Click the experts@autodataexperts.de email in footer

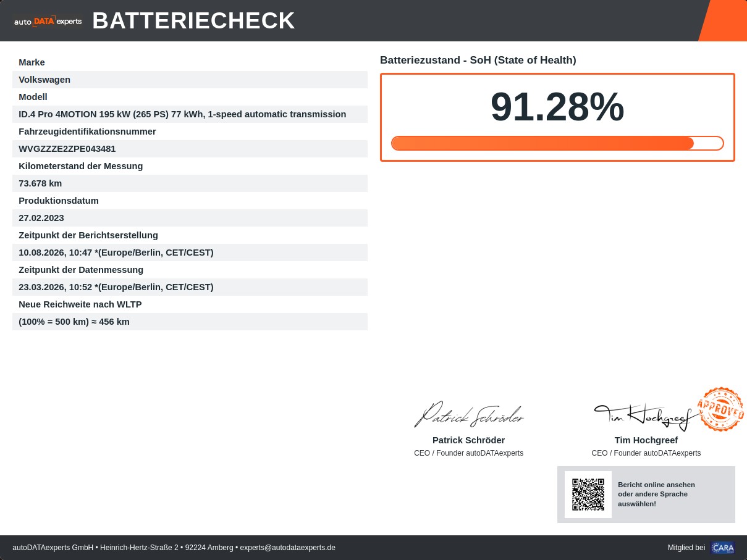click(x=287, y=548)
